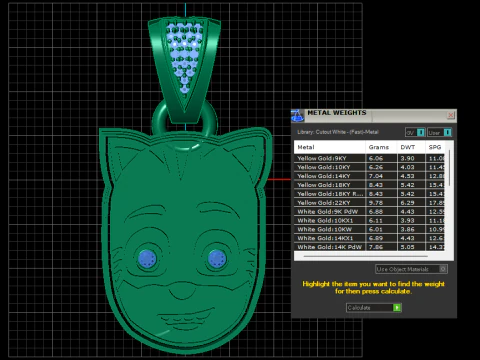
Task: Click DWT value 4.03 for 10KY
Action: point(407,167)
